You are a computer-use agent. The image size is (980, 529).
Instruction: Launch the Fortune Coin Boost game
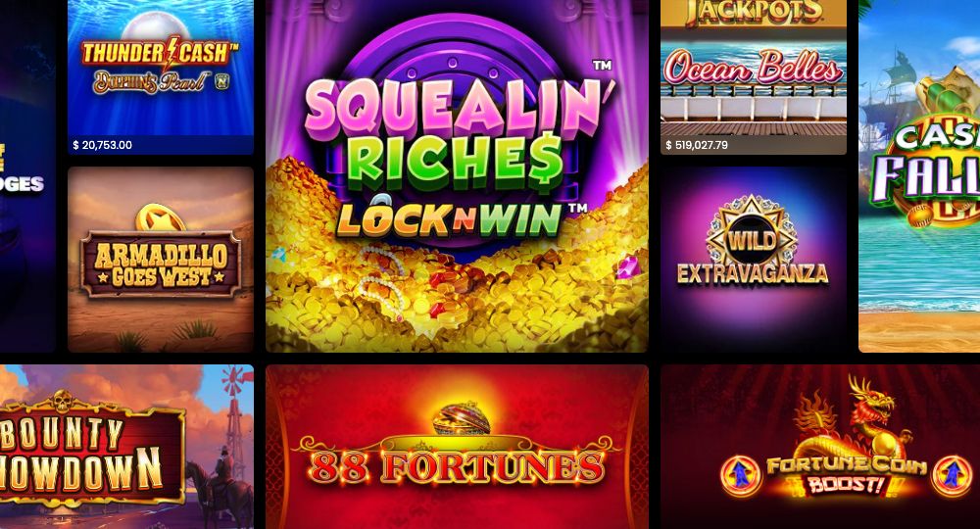820,447
